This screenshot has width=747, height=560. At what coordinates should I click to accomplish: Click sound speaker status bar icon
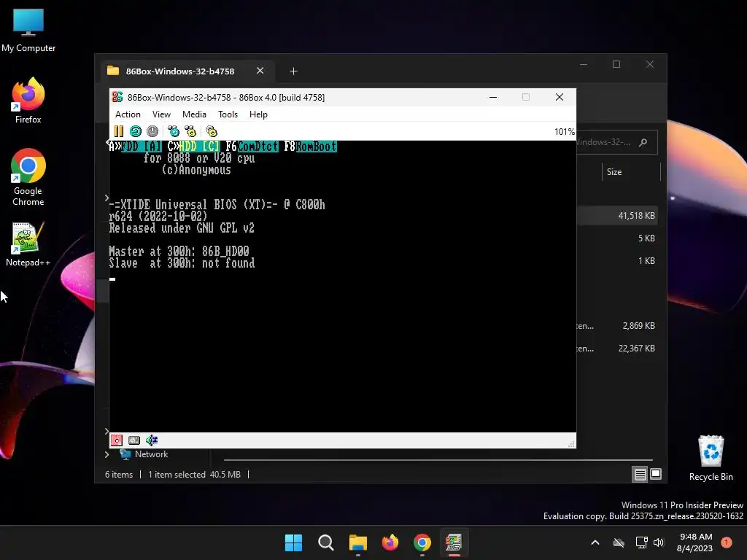point(152,440)
